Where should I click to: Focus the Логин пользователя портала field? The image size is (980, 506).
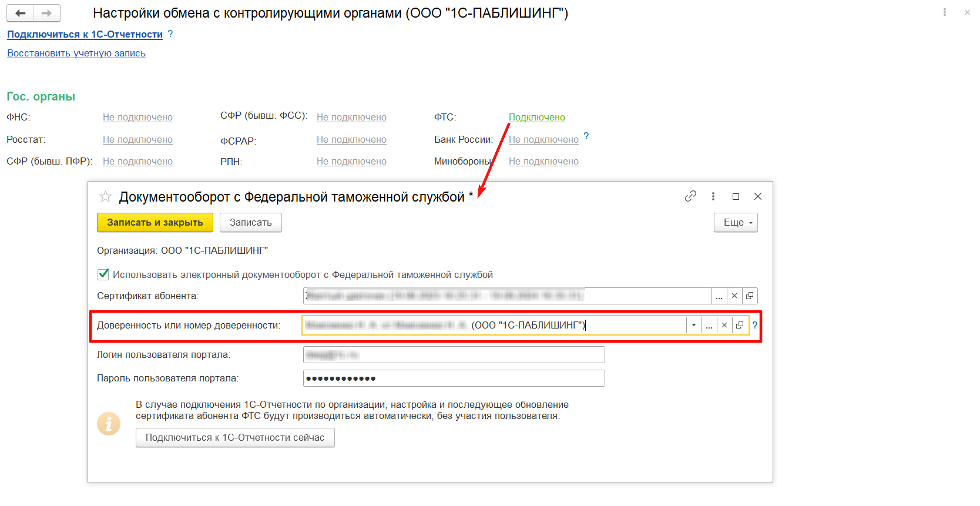click(x=454, y=354)
